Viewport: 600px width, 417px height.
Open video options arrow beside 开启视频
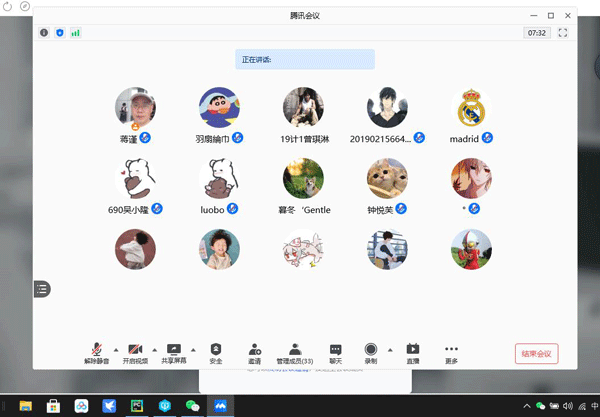click(153, 349)
